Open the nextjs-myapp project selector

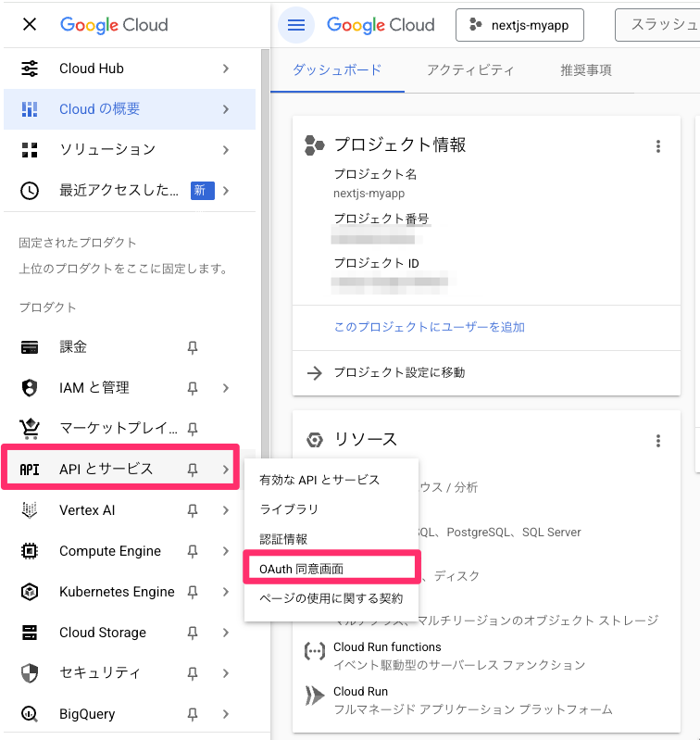click(x=519, y=25)
